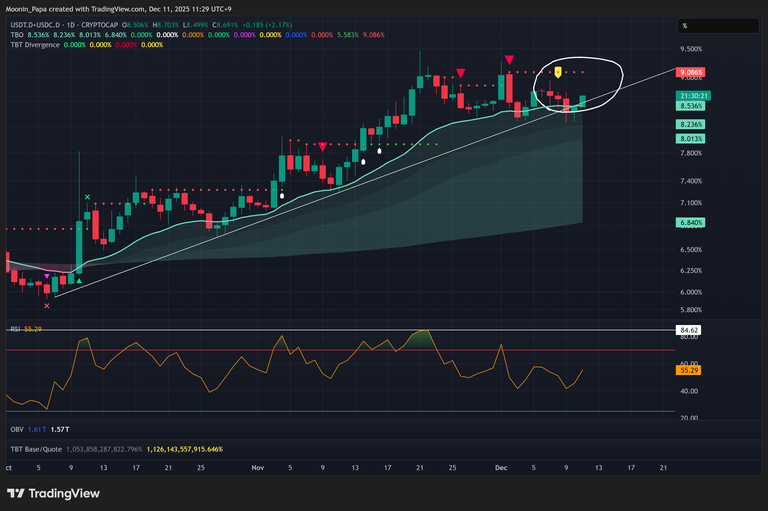Click the magenta down triangle near chart start
This screenshot has width=768, height=511.
click(x=47, y=274)
